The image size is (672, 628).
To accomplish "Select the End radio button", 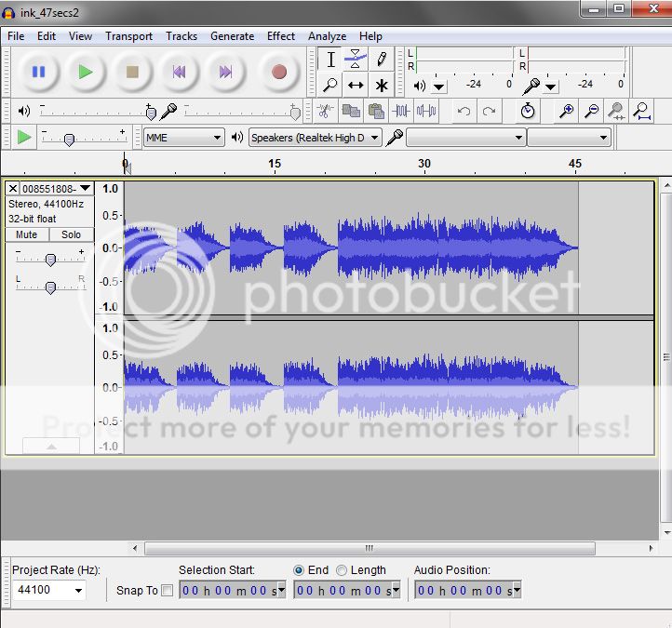I will [299, 570].
